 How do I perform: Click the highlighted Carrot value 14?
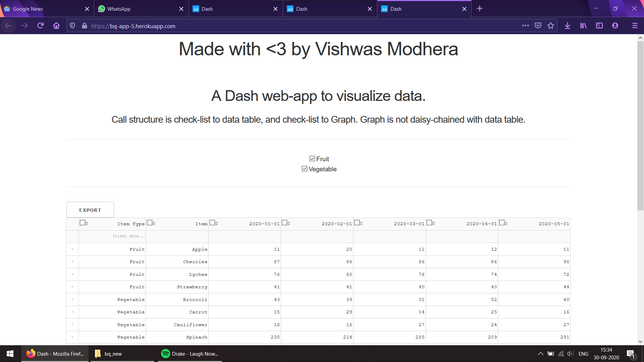coord(421,312)
